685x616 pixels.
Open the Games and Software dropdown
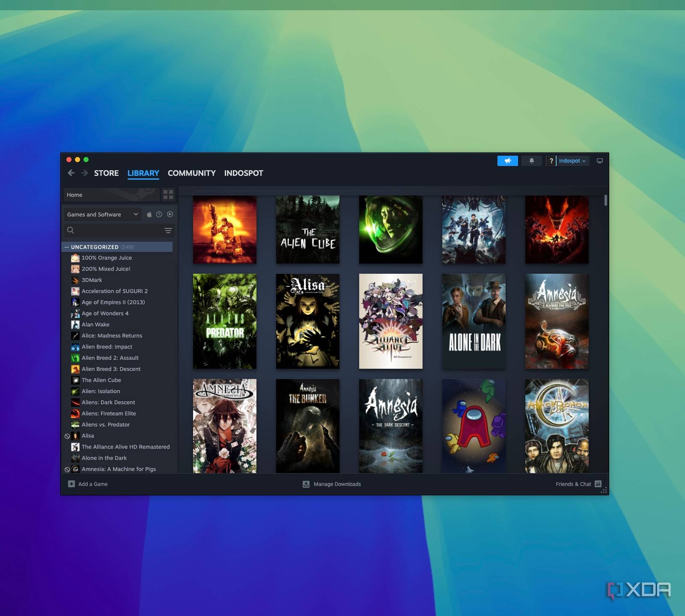[102, 214]
